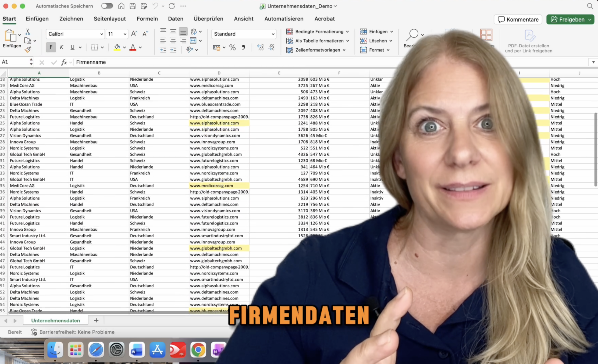The height and width of the screenshot is (364, 598).
Task: Click PDF-Datei erstellen und per Link freigeben
Action: pyautogui.click(x=529, y=41)
